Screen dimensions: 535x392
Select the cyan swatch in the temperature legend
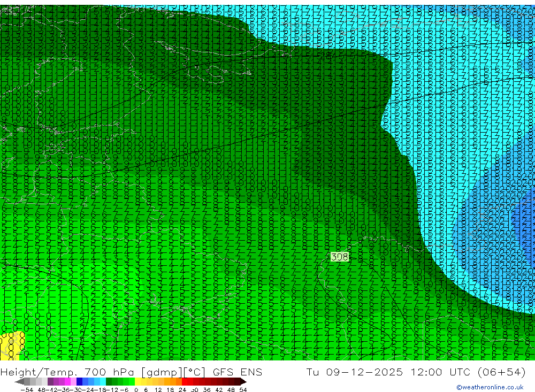(x=103, y=381)
